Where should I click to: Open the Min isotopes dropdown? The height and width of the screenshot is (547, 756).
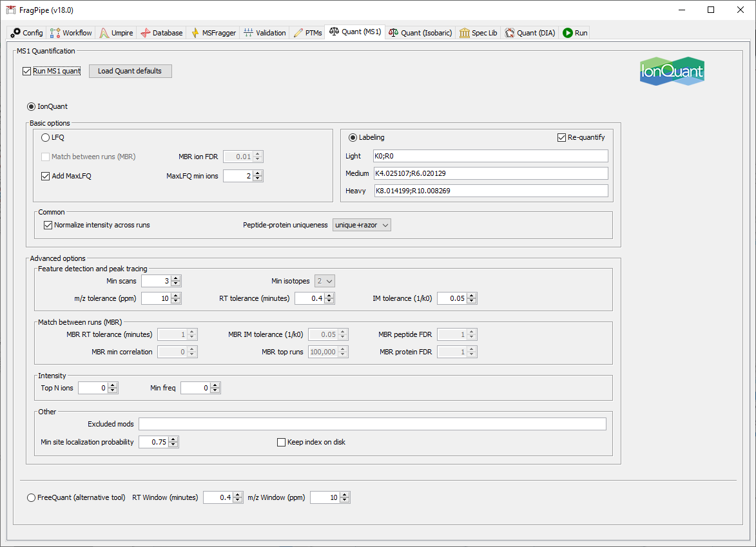[x=324, y=281]
